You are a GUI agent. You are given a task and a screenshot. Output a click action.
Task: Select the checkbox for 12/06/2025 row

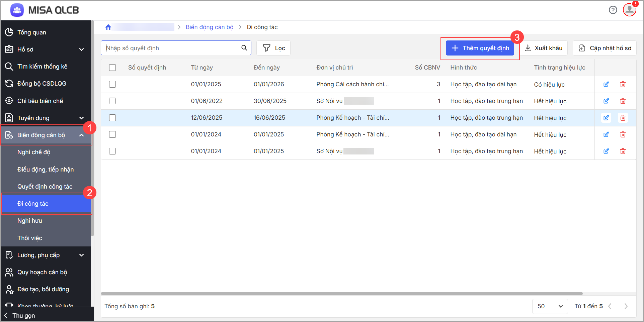pyautogui.click(x=112, y=118)
